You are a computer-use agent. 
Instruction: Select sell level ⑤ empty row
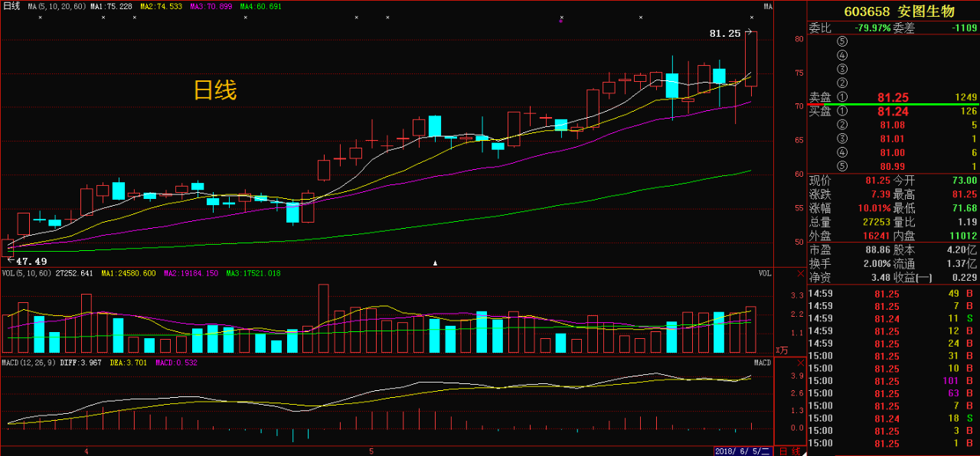(x=893, y=41)
